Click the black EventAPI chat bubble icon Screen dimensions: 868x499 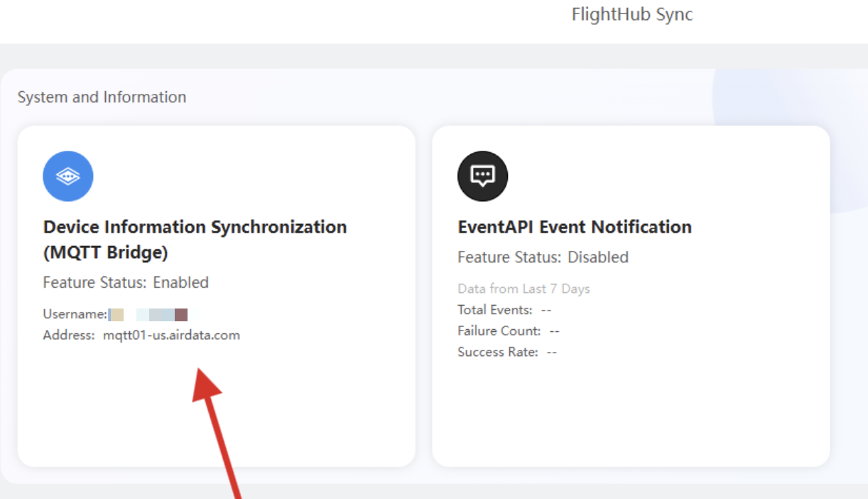coord(483,176)
